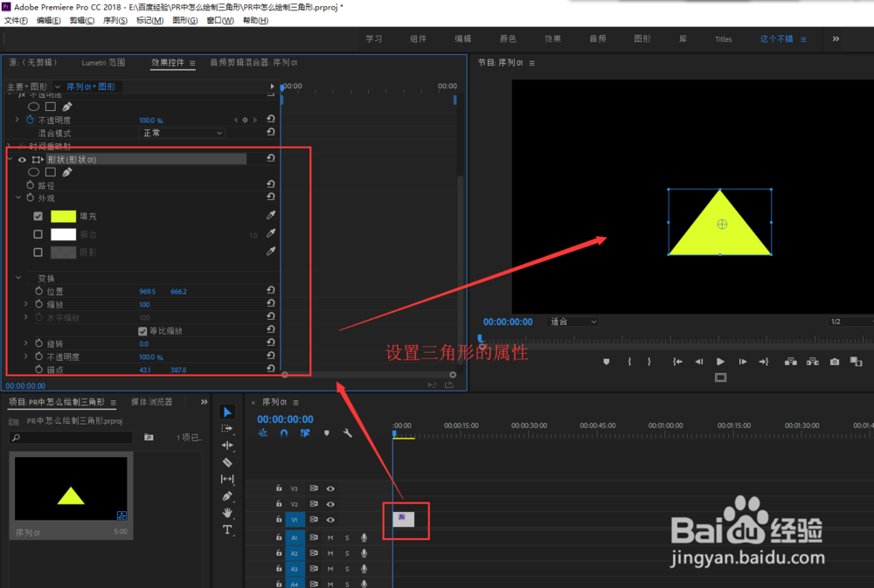The height and width of the screenshot is (588, 874).
Task: Enable 填充 fill checkbox
Action: pyautogui.click(x=38, y=216)
